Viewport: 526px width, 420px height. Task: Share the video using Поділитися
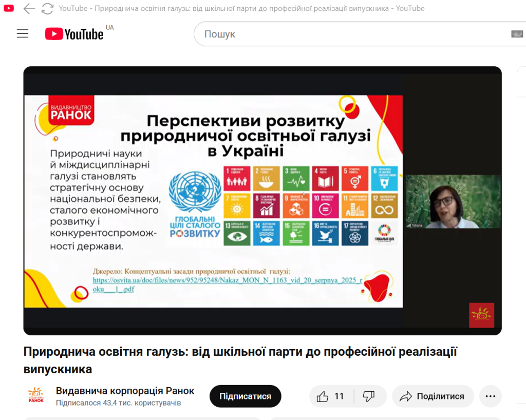(433, 396)
